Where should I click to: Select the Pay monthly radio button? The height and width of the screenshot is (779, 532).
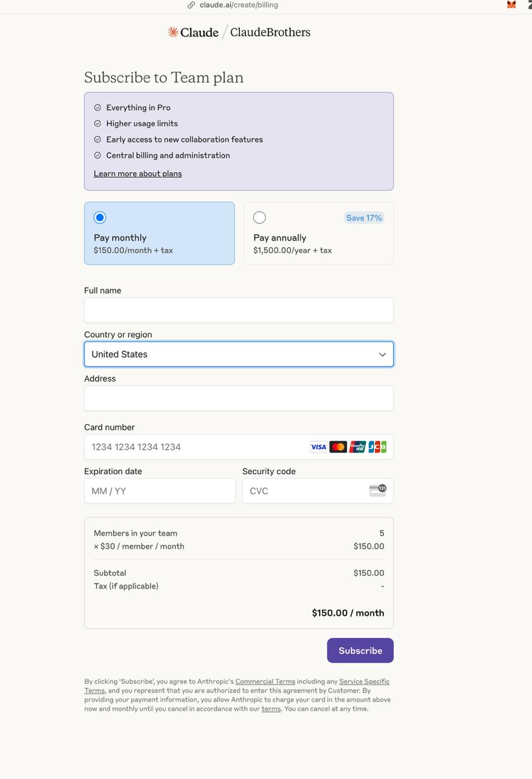(100, 217)
